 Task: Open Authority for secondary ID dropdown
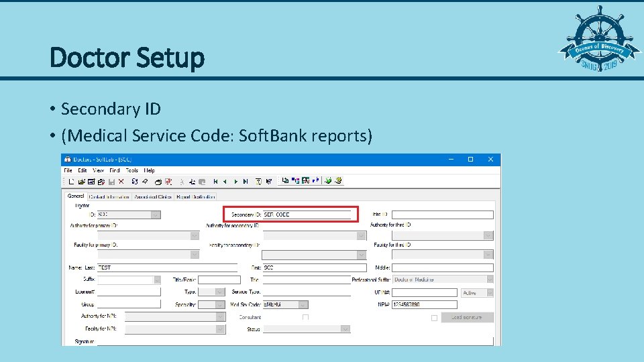click(x=361, y=235)
